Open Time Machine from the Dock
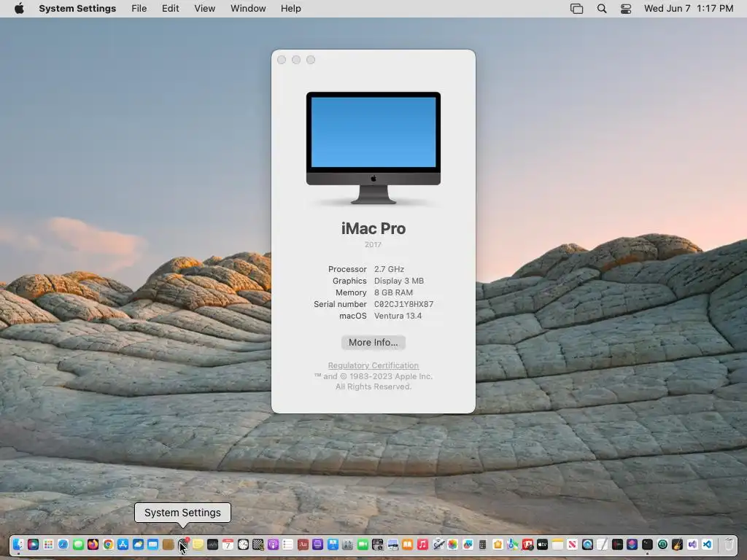747x560 pixels. pos(662,544)
